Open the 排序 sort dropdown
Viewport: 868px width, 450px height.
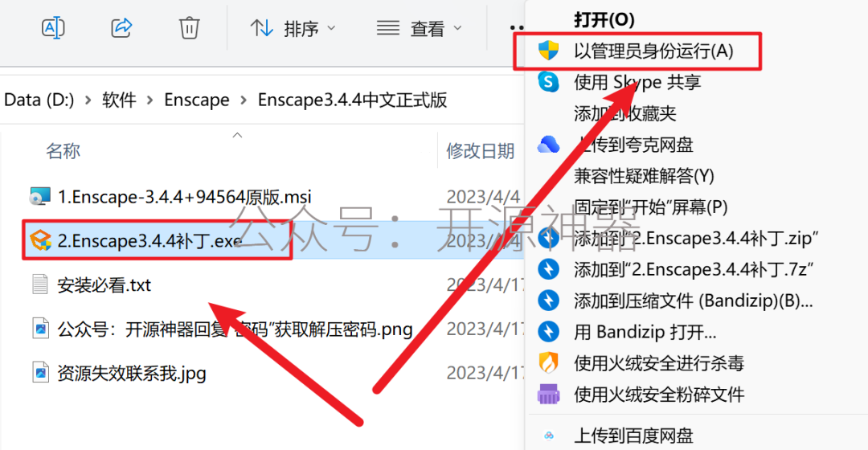pos(293,28)
